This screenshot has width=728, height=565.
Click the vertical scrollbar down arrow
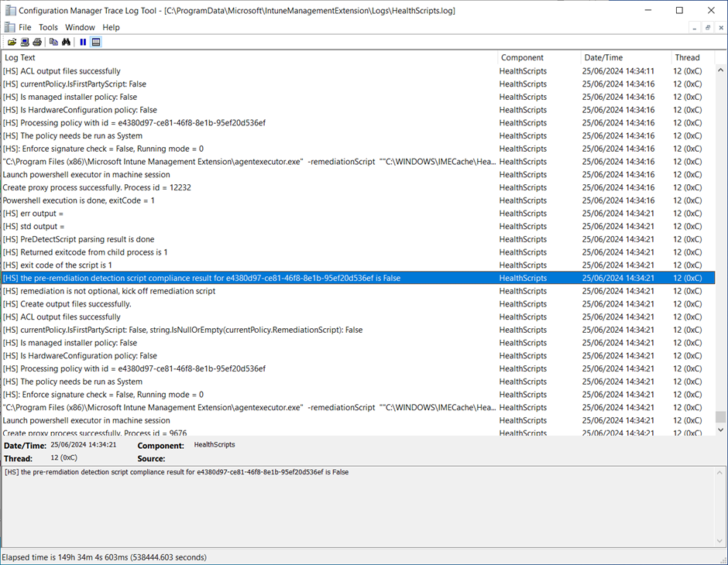click(722, 430)
